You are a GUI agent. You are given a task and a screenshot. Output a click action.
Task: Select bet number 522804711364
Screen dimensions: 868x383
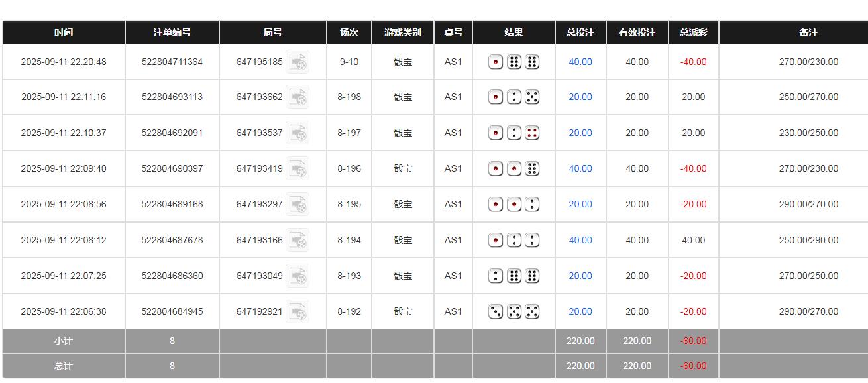pyautogui.click(x=172, y=62)
